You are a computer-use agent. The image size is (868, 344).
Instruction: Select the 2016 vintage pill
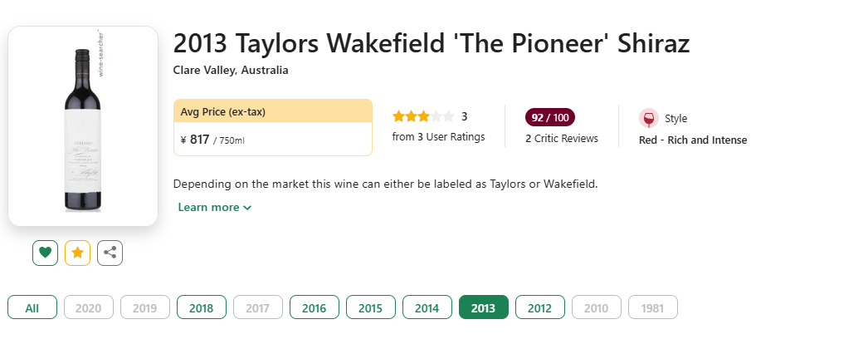315,307
